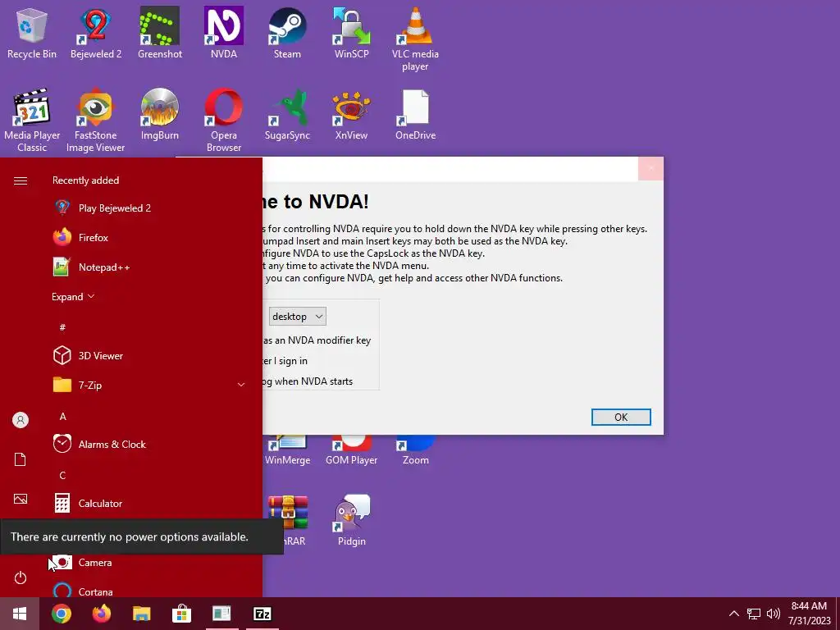
Task: Show hidden system tray icons
Action: tap(734, 614)
